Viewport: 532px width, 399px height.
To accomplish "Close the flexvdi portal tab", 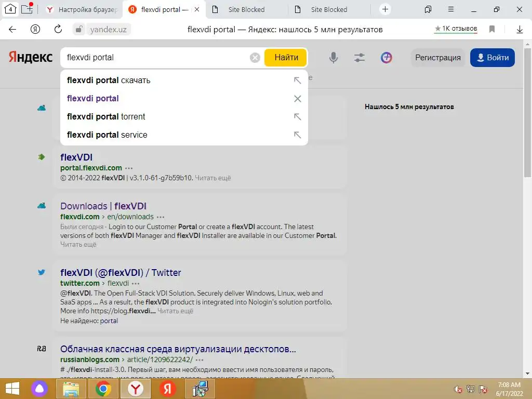I will [x=197, y=9].
